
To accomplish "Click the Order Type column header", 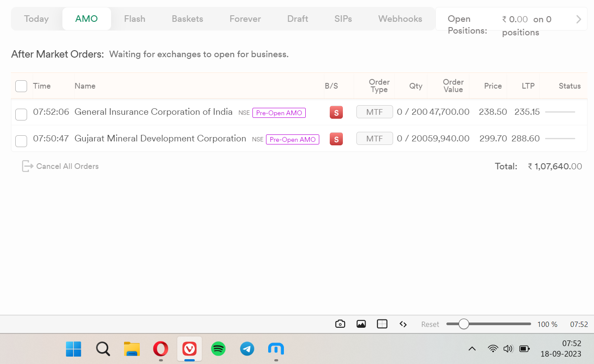I will [379, 86].
